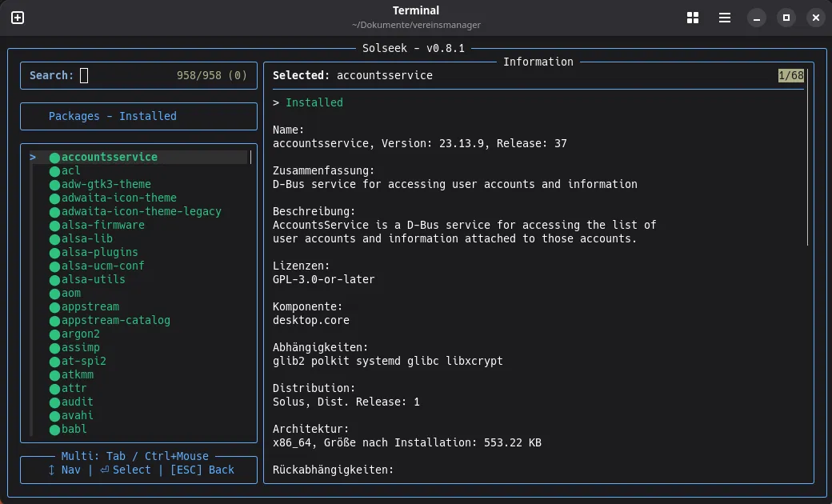Open the terminal hamburger menu
The height and width of the screenshot is (504, 832).
[724, 18]
